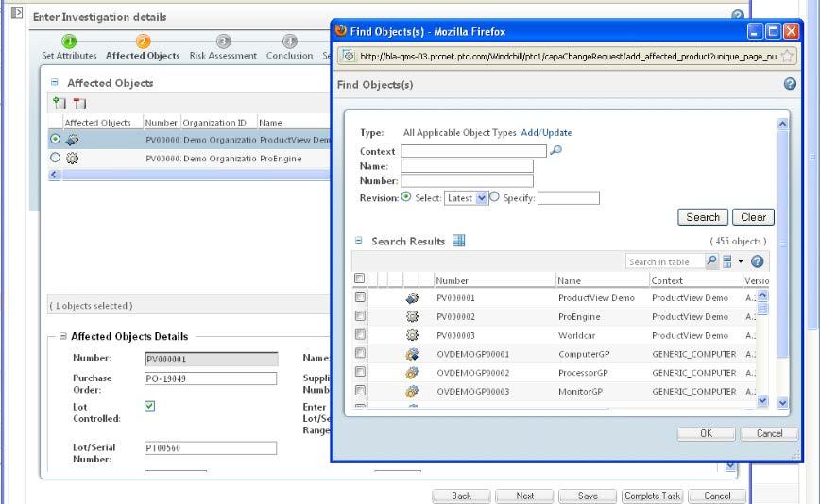Click the OVDEMOGP00002 part icon

pos(412,373)
